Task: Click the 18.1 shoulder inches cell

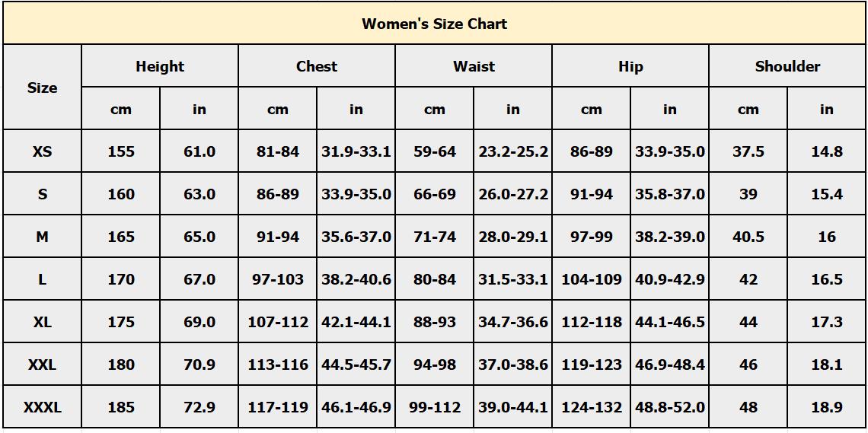Action: 827,365
